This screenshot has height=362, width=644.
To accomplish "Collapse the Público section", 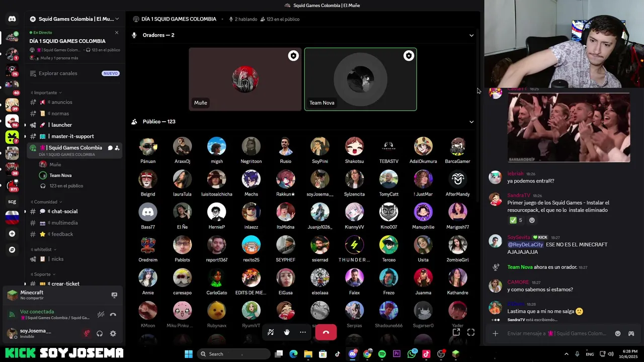I will tap(471, 122).
